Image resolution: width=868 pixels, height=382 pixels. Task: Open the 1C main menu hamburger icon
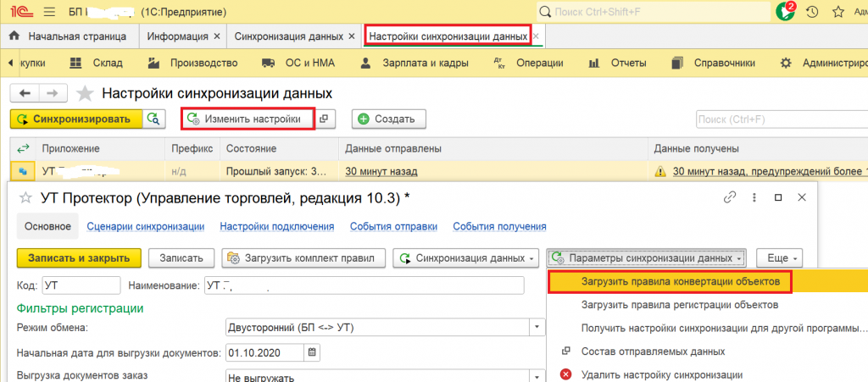(48, 12)
